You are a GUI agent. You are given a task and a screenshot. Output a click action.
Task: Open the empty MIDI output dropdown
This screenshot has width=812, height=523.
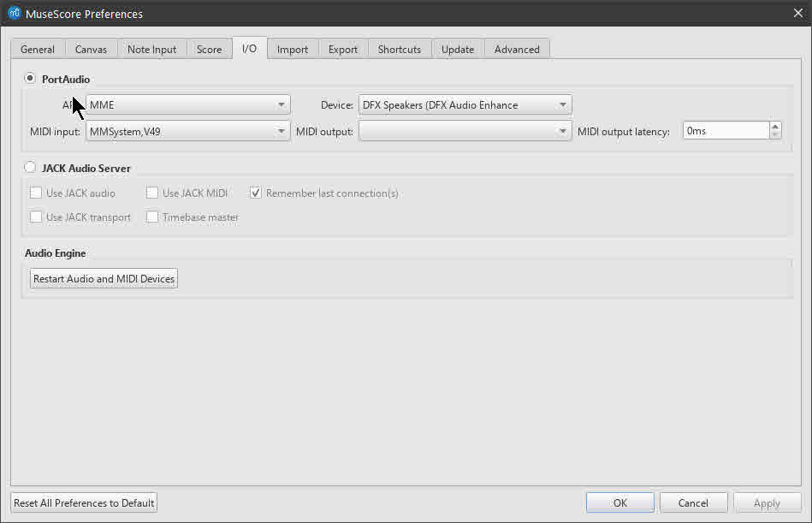pyautogui.click(x=465, y=131)
